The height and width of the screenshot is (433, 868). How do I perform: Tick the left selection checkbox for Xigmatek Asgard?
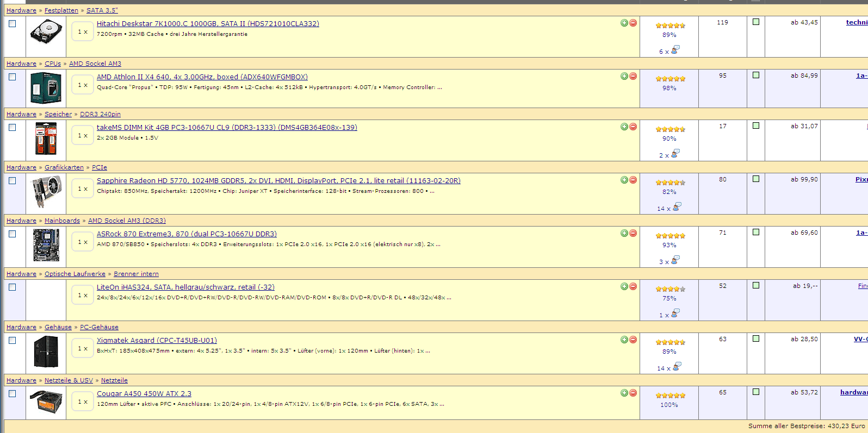pyautogui.click(x=13, y=340)
